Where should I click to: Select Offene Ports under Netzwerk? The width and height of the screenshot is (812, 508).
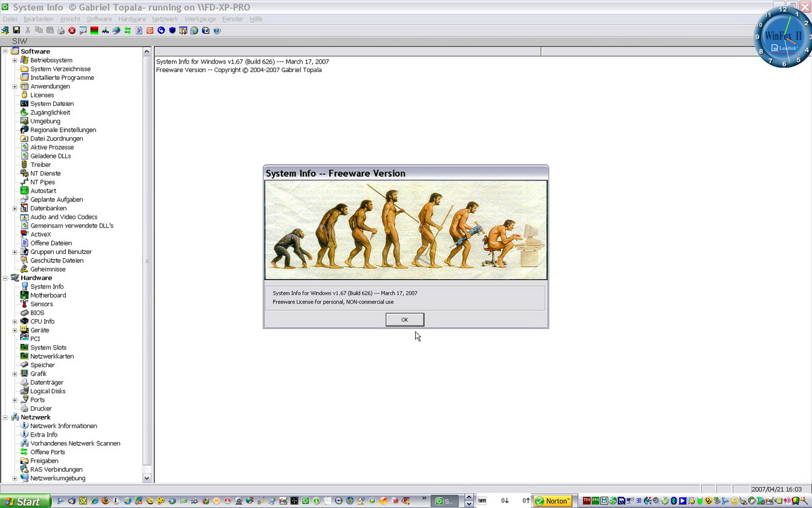tap(48, 452)
